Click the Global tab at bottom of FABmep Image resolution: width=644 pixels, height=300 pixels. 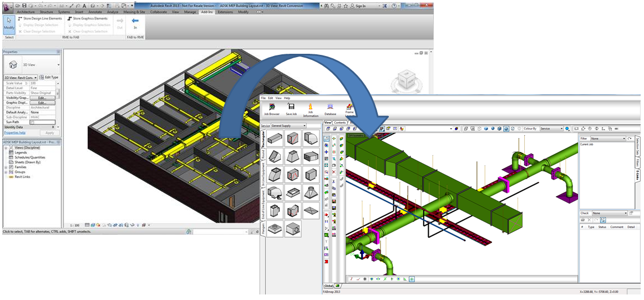pos(328,286)
